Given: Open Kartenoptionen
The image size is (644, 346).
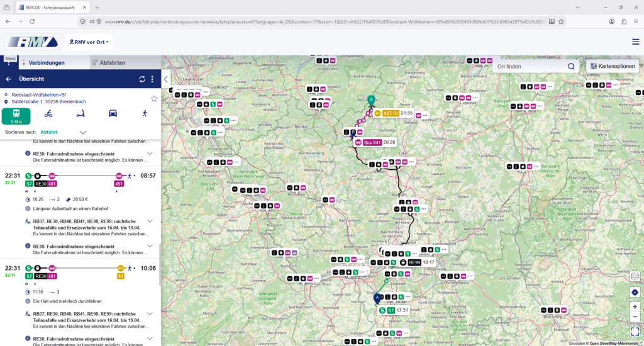Looking at the screenshot, I should pos(613,66).
